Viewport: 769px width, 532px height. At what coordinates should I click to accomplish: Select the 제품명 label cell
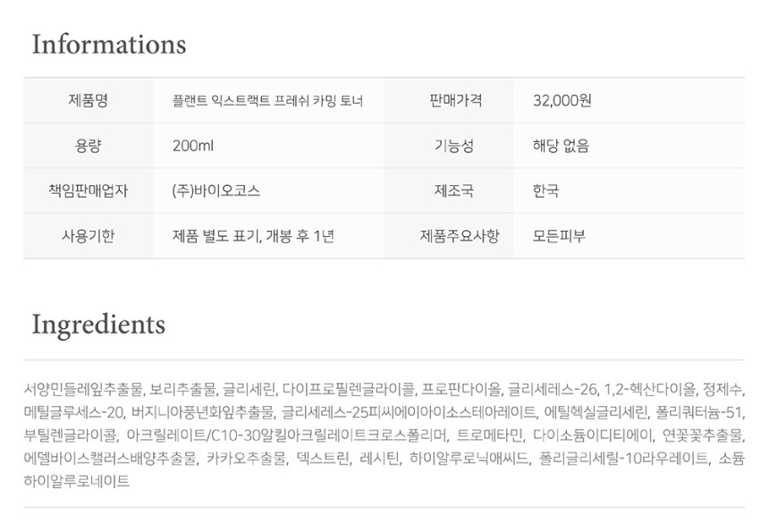88,100
